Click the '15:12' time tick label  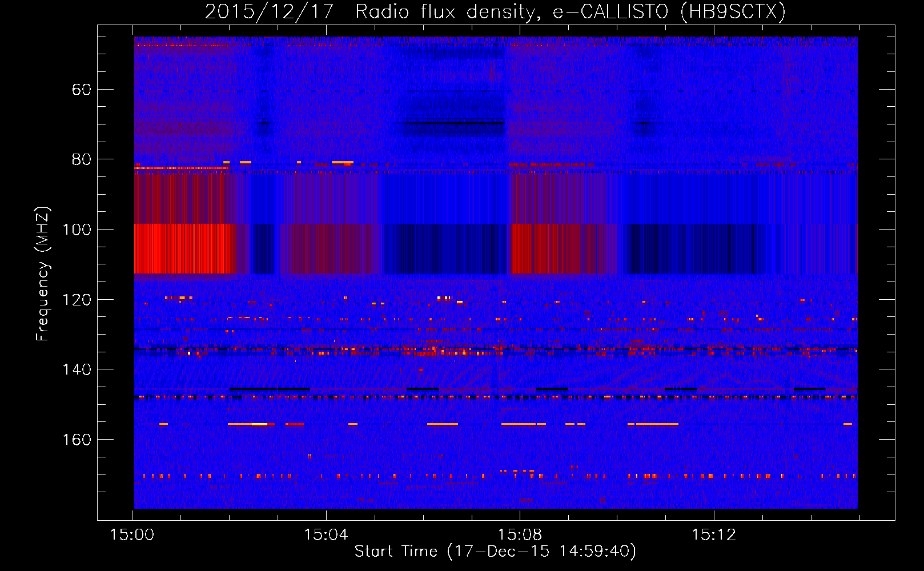point(714,535)
